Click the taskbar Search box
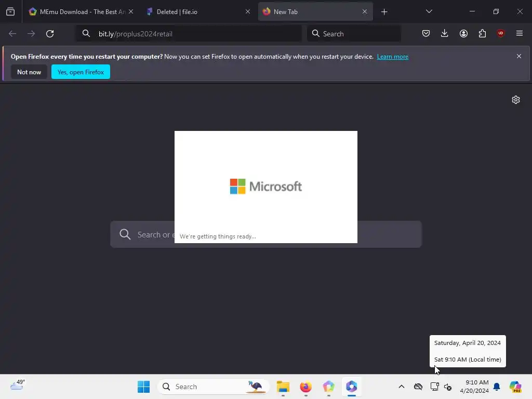Image resolution: width=532 pixels, height=399 pixels. point(213,387)
